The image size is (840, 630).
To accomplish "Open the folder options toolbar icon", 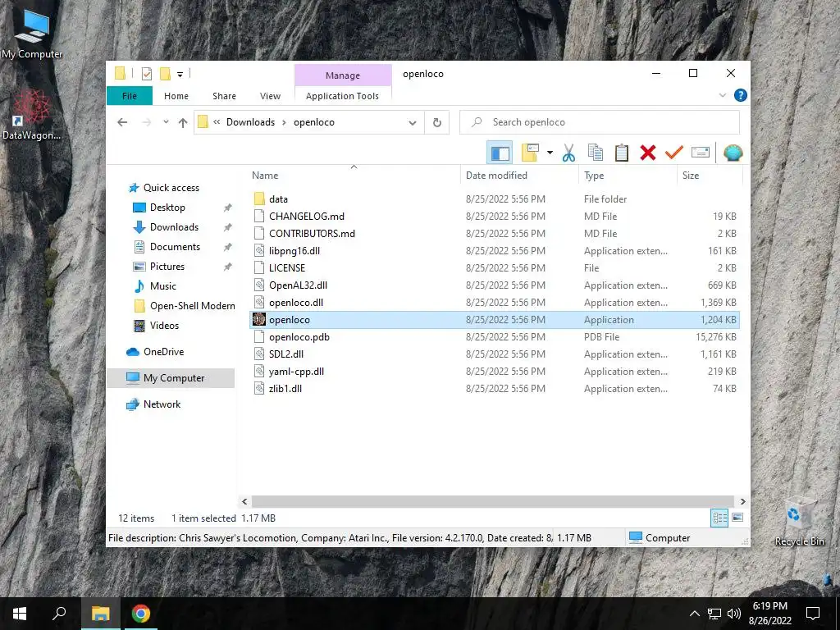I will (x=530, y=153).
